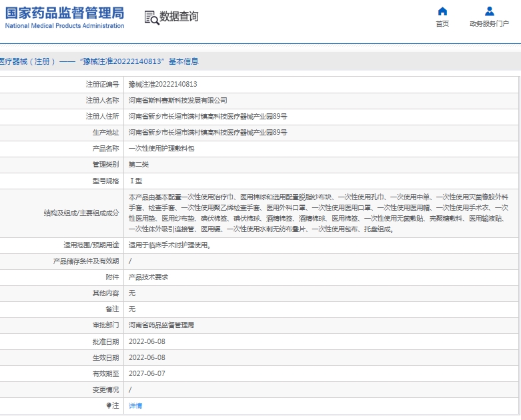Click the 结构及组成 composition description paragraph

[x=318, y=213]
